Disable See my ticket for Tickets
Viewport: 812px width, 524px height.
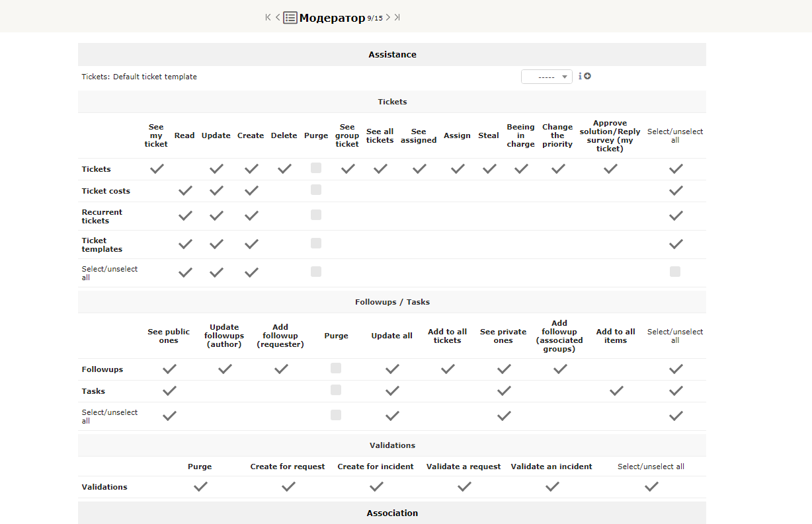156,168
